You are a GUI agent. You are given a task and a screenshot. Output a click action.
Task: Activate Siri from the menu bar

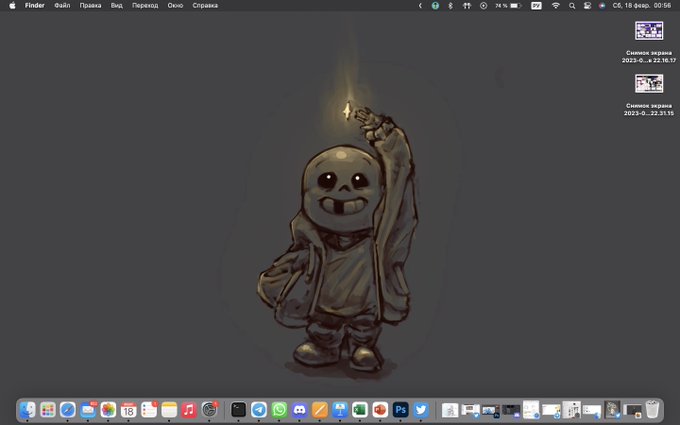click(602, 6)
